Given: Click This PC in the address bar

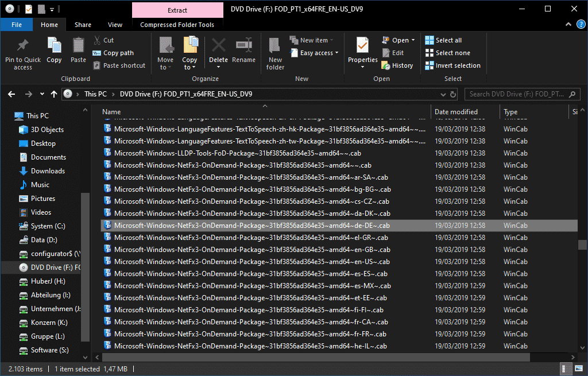Looking at the screenshot, I should pyautogui.click(x=95, y=94).
